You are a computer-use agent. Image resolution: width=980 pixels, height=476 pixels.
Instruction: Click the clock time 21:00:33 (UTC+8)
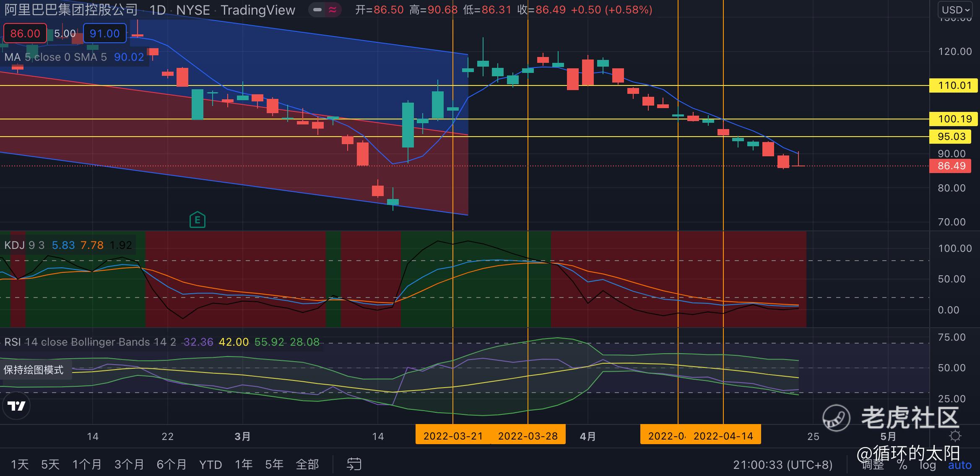coord(782,465)
